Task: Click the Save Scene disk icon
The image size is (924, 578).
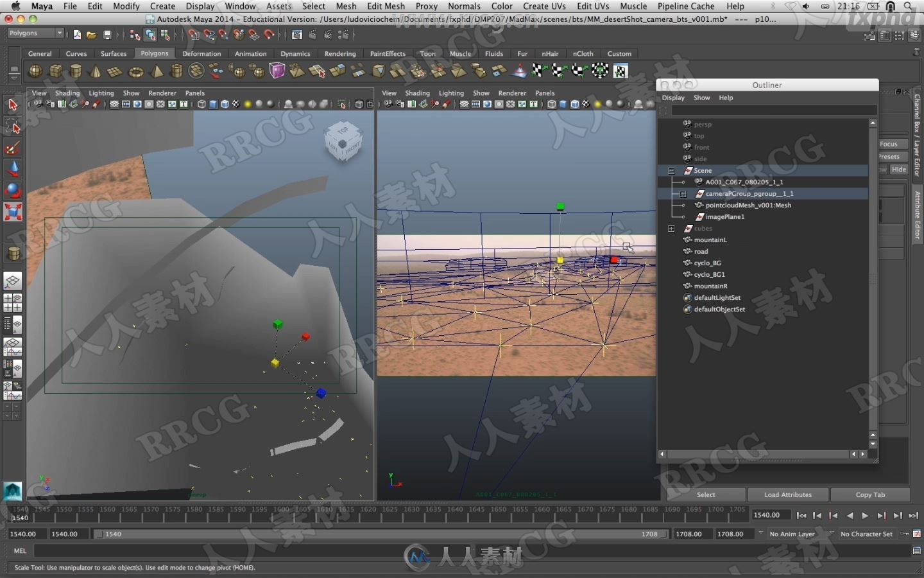Action: click(107, 35)
